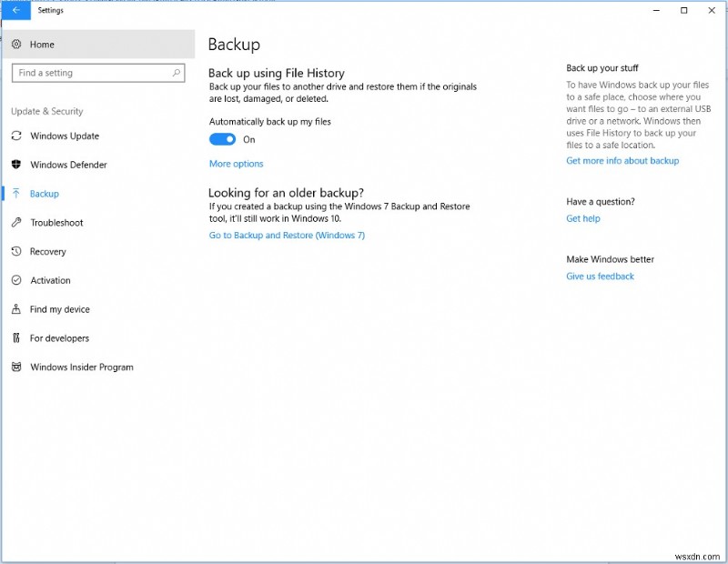This screenshot has height=564, width=728.
Task: Click the Activation checkmark icon
Action: coord(16,280)
